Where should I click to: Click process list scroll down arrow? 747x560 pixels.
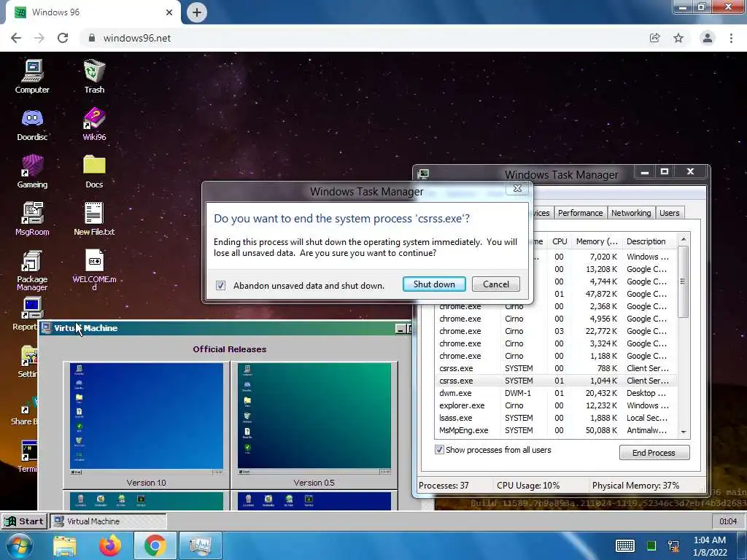[x=683, y=432]
